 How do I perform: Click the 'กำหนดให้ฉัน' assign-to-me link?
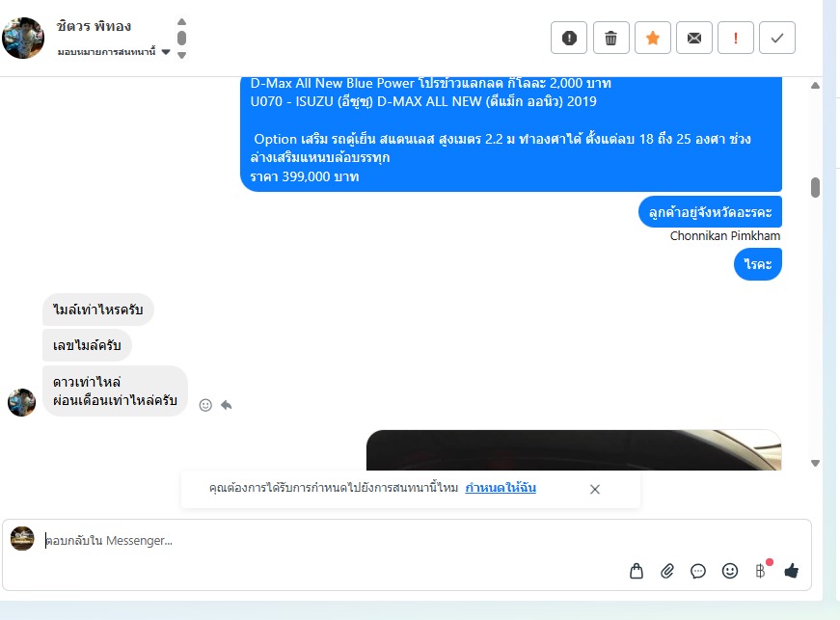(501, 488)
